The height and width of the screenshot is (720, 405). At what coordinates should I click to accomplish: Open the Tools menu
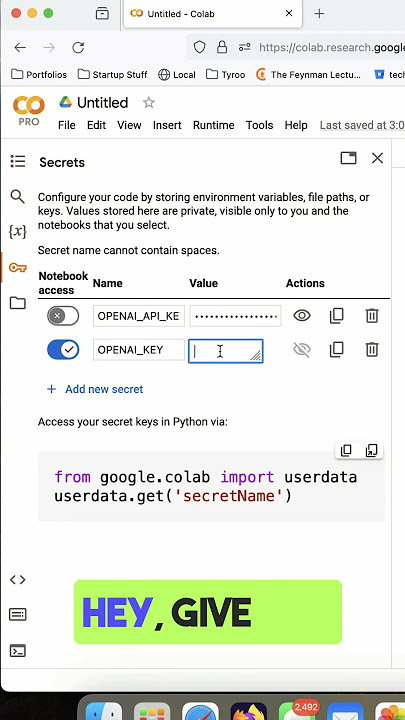point(259,125)
